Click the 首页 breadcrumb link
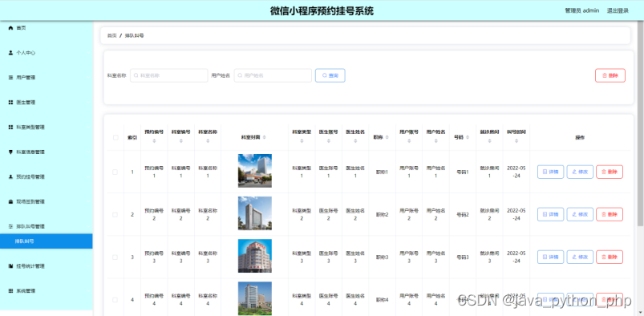The width and height of the screenshot is (644, 316). pyautogui.click(x=111, y=36)
